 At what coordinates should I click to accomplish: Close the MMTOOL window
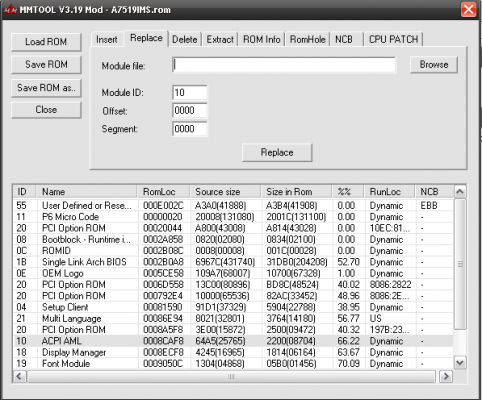point(469,9)
